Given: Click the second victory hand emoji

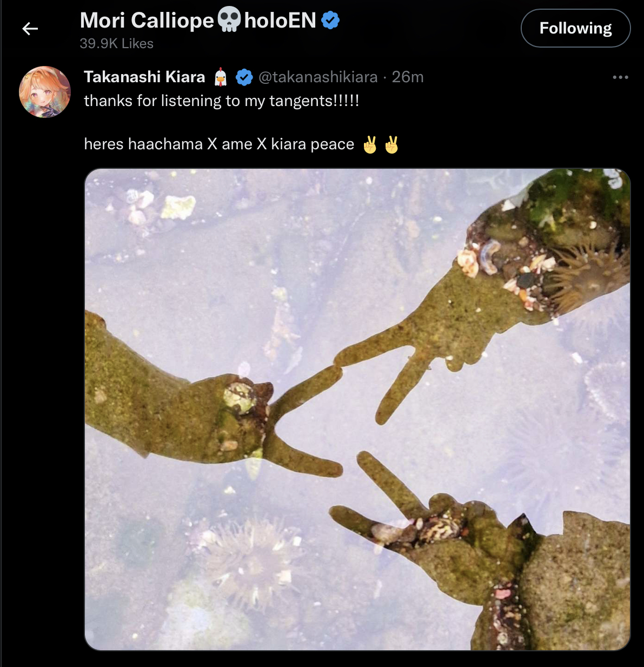Looking at the screenshot, I should click(x=391, y=144).
